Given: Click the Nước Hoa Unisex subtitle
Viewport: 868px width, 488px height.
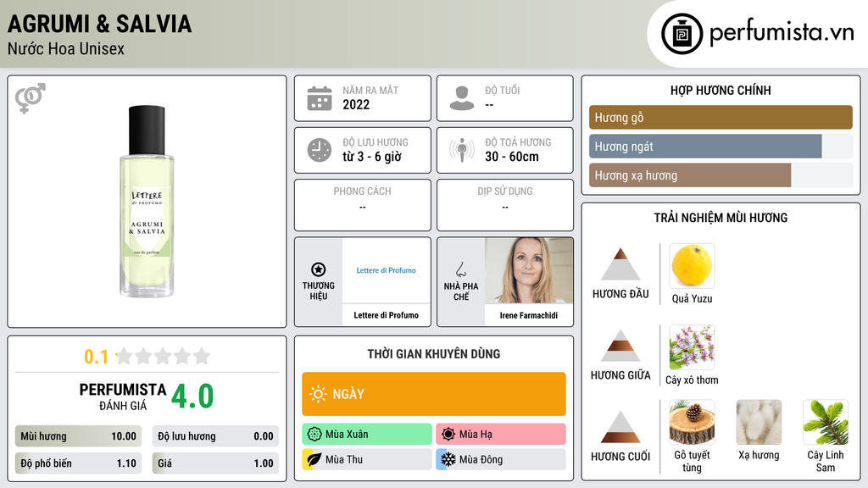Looking at the screenshot, I should pos(66,48).
